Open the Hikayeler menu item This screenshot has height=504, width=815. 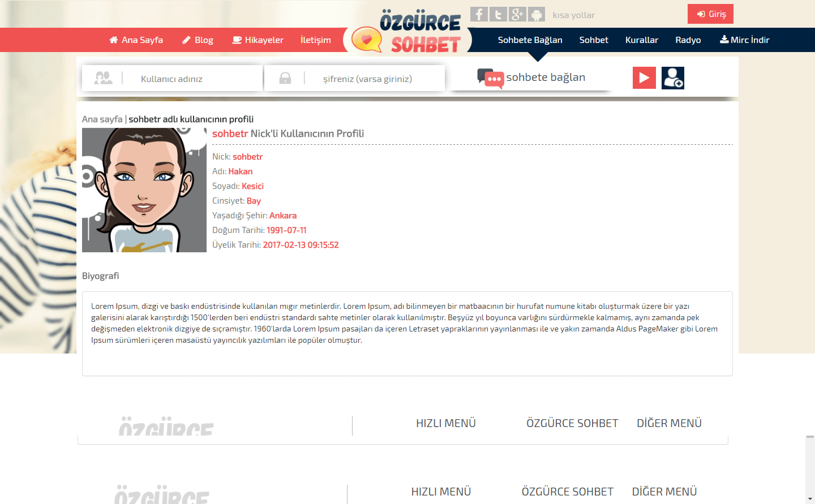258,40
